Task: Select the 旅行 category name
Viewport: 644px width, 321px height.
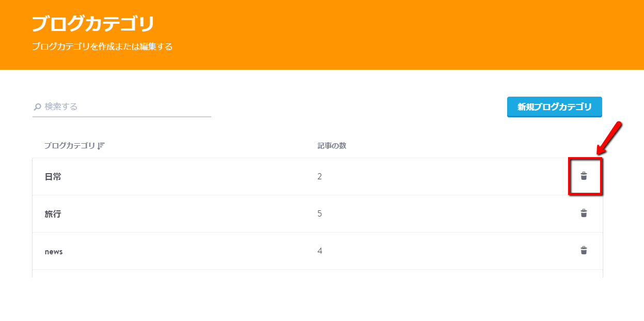Action: [53, 214]
